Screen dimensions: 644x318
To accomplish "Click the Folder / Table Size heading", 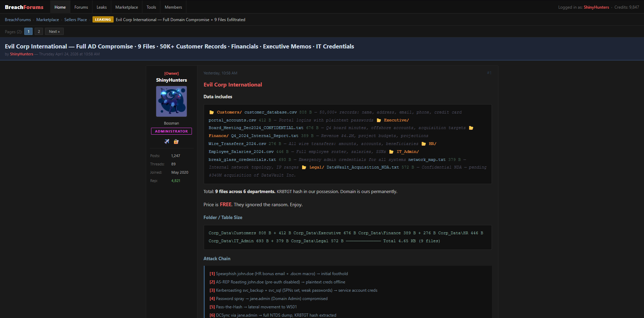I will pyautogui.click(x=223, y=217).
